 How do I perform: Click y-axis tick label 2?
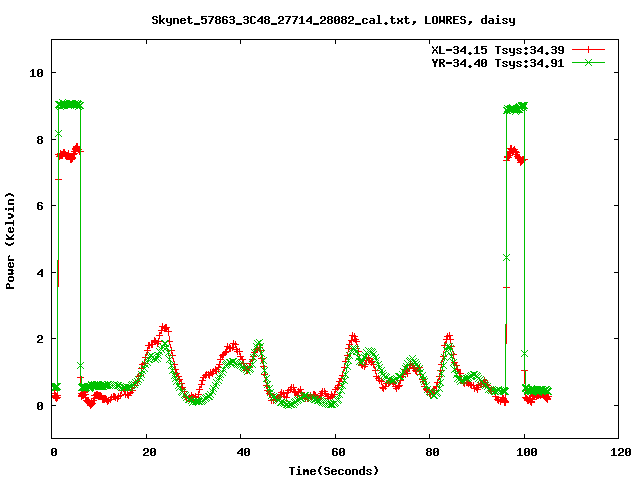40,339
